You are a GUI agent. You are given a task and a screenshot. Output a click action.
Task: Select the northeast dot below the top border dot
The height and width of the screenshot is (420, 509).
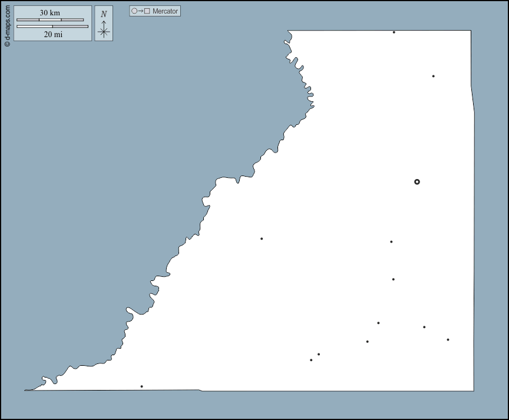click(x=433, y=76)
